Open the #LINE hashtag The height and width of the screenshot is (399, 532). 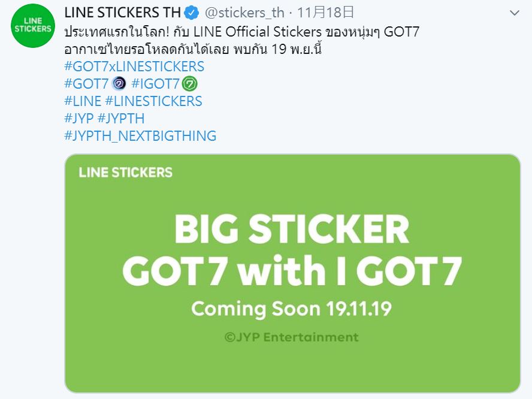click(x=83, y=101)
